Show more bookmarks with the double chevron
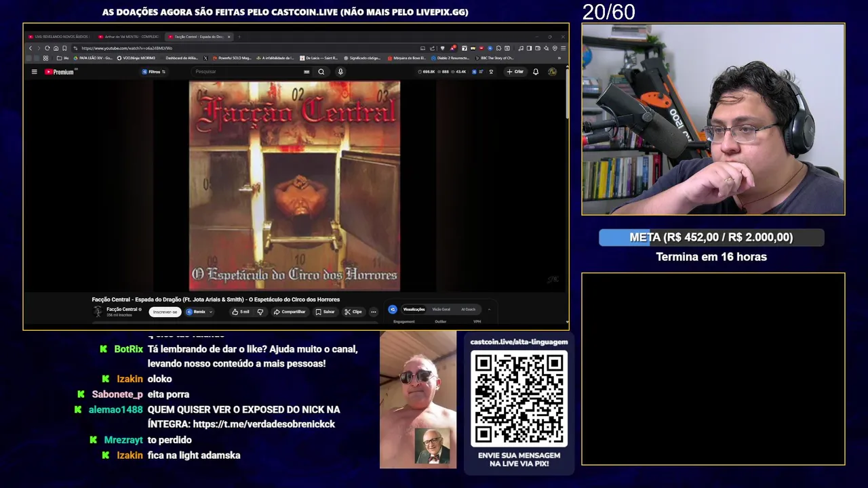Screen dimensions: 868x488 click(559, 58)
